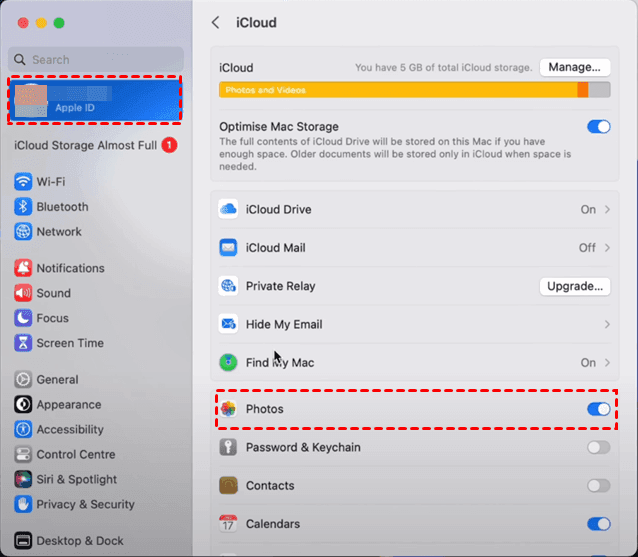Open Wi-Fi settings label

[x=51, y=181]
